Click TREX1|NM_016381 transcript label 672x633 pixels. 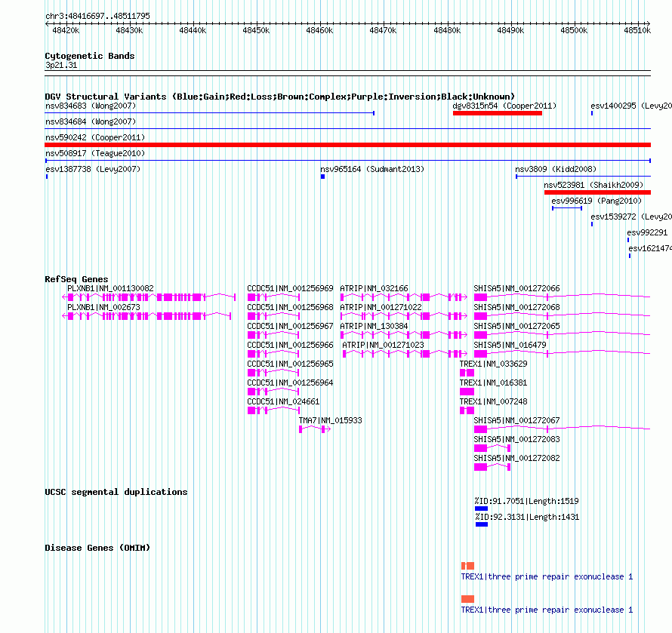coord(493,383)
